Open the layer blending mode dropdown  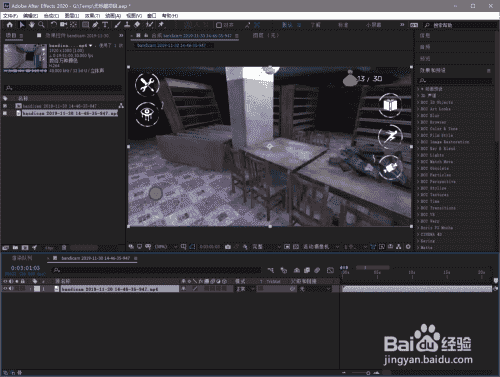(x=245, y=289)
